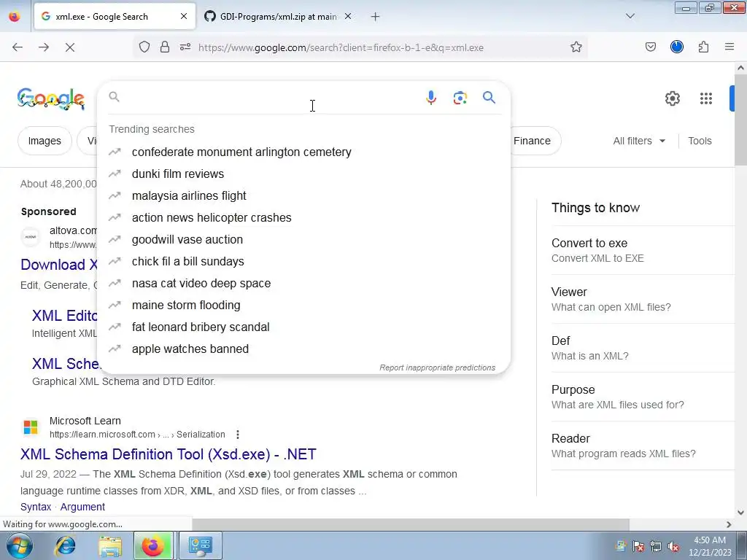Stop loading the page with X button
Image resolution: width=747 pixels, height=560 pixels.
[x=70, y=47]
